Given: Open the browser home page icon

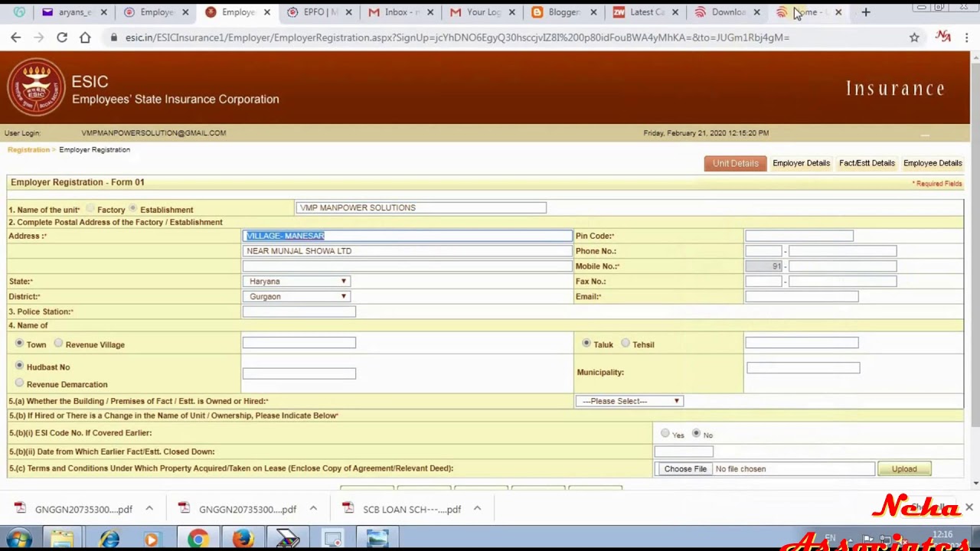Looking at the screenshot, I should pos(85,37).
